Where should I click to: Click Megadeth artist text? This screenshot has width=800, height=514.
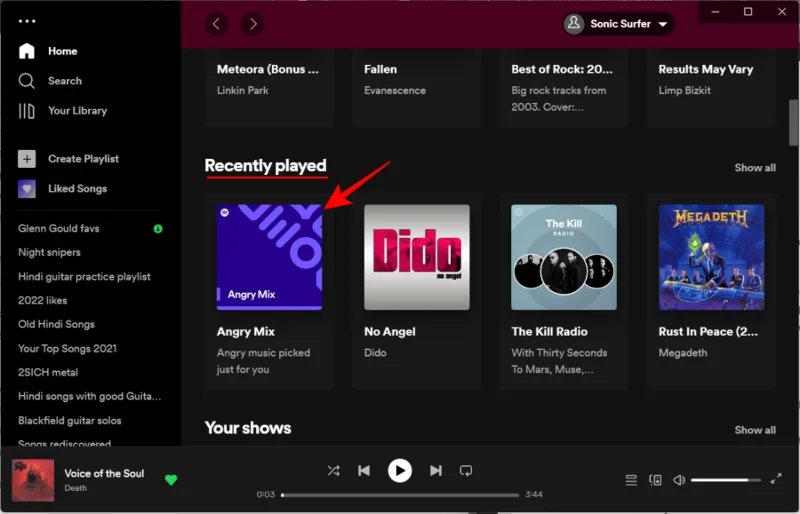click(x=683, y=353)
